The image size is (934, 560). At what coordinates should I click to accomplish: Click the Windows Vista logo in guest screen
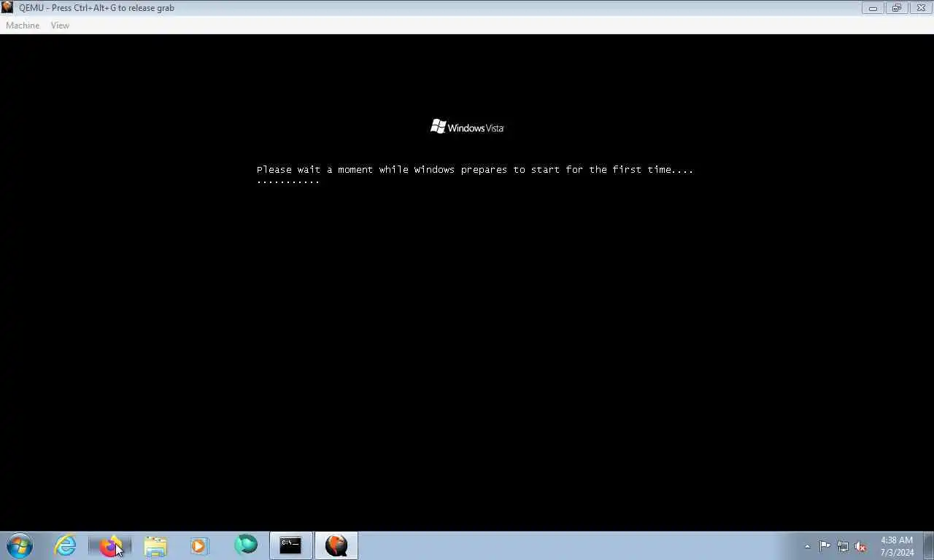pyautogui.click(x=467, y=127)
